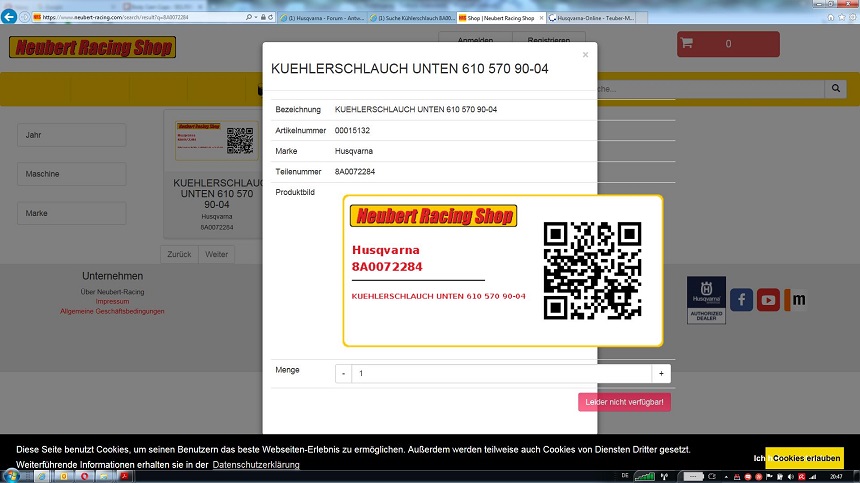Click the Weiter pagination button
The width and height of the screenshot is (860, 483).
point(216,254)
